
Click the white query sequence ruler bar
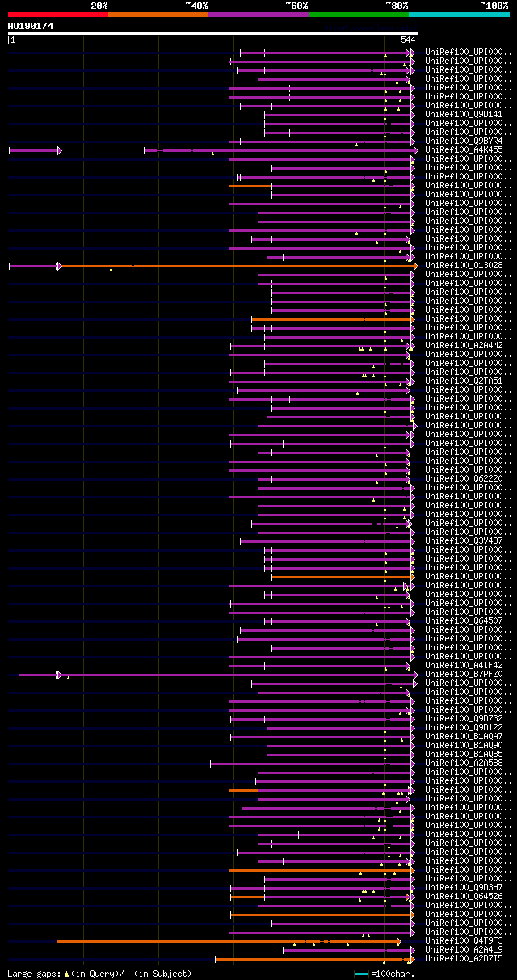click(212, 33)
